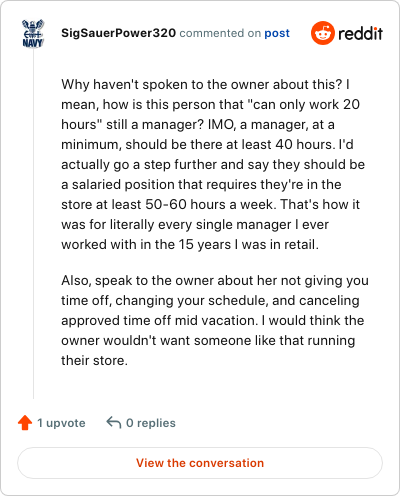Upvote with the orange arrow icon
The image size is (400, 496).
[x=25, y=423]
